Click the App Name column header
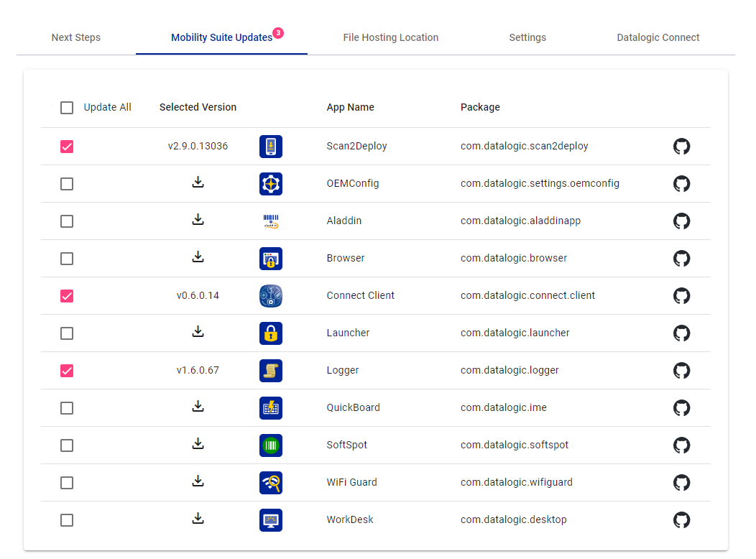The image size is (756, 559). (x=350, y=107)
